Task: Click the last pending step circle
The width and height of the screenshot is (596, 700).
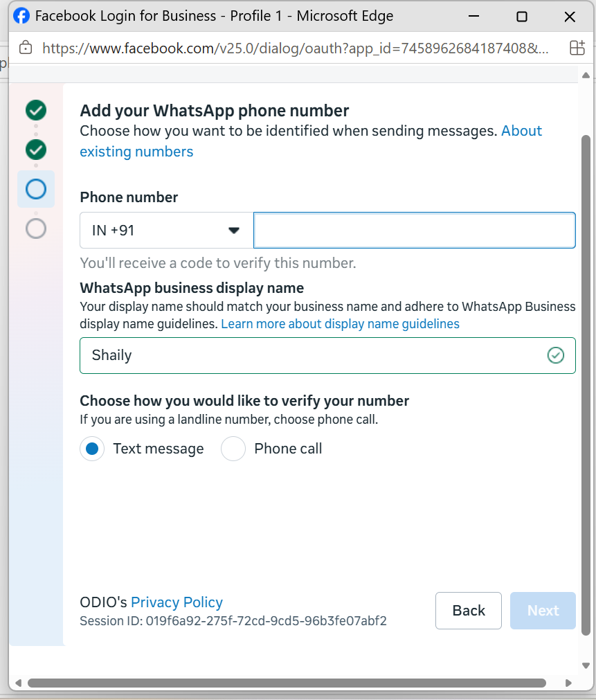Action: point(36,228)
